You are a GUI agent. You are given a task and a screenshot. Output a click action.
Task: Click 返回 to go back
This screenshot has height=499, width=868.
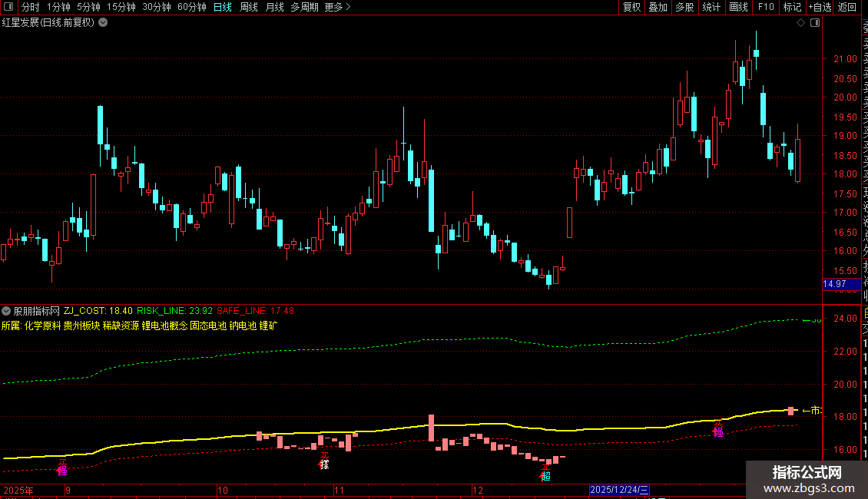pyautogui.click(x=847, y=7)
